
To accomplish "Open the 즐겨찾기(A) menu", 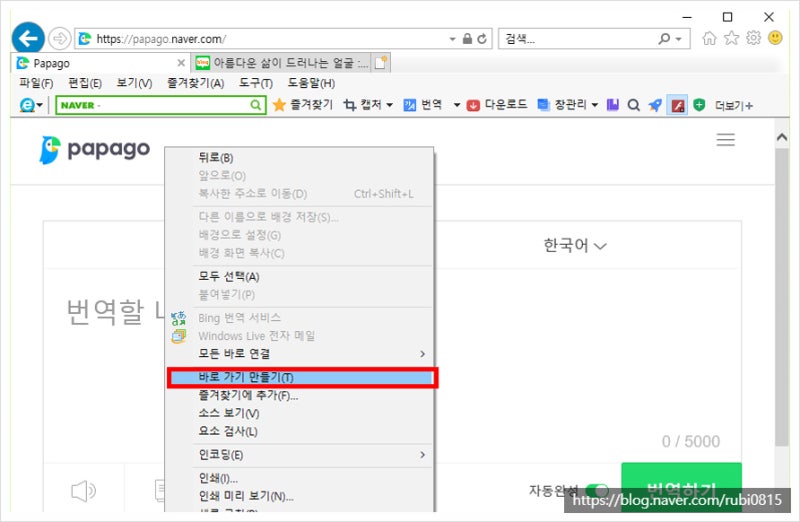I will (x=195, y=83).
